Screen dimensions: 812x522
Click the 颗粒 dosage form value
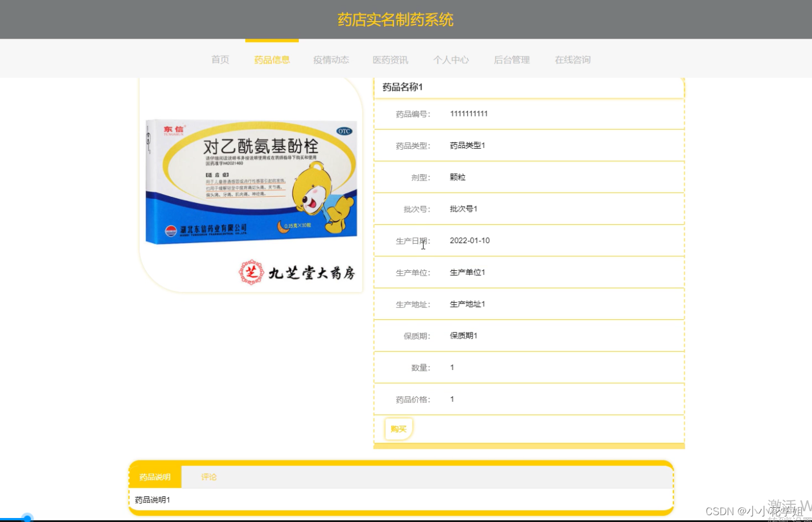click(457, 177)
